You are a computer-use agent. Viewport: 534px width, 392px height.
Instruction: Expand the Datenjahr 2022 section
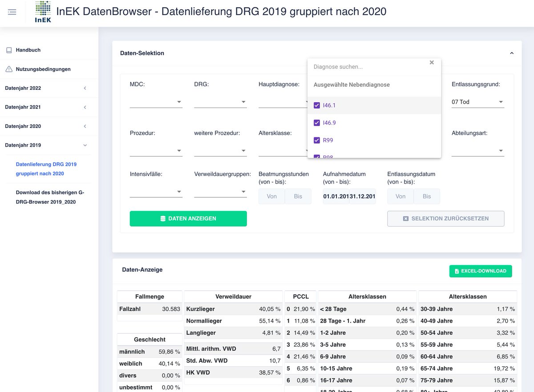click(x=49, y=88)
